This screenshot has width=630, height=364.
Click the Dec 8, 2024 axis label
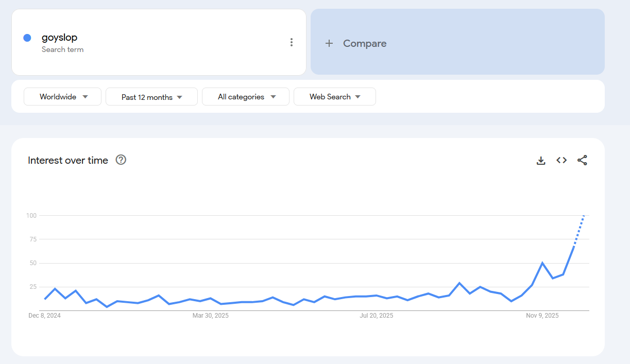[44, 316]
